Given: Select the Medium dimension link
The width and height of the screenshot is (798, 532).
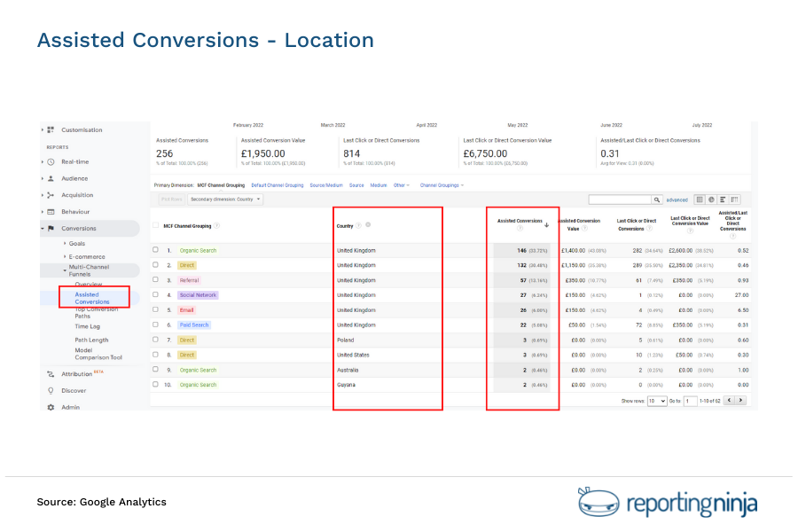Looking at the screenshot, I should pyautogui.click(x=378, y=185).
